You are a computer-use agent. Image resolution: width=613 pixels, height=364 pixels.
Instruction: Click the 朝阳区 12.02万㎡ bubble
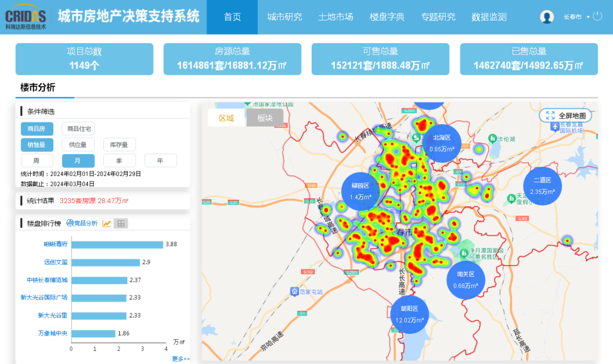pyautogui.click(x=409, y=315)
